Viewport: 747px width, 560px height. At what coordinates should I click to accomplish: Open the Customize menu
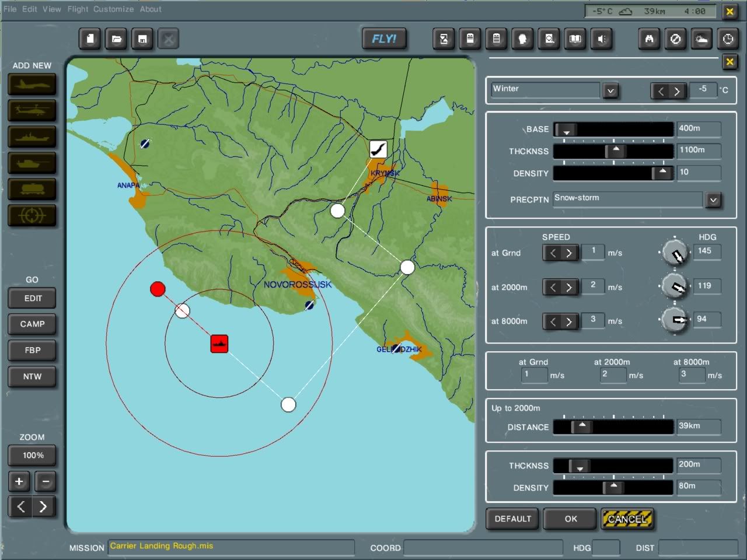click(113, 9)
